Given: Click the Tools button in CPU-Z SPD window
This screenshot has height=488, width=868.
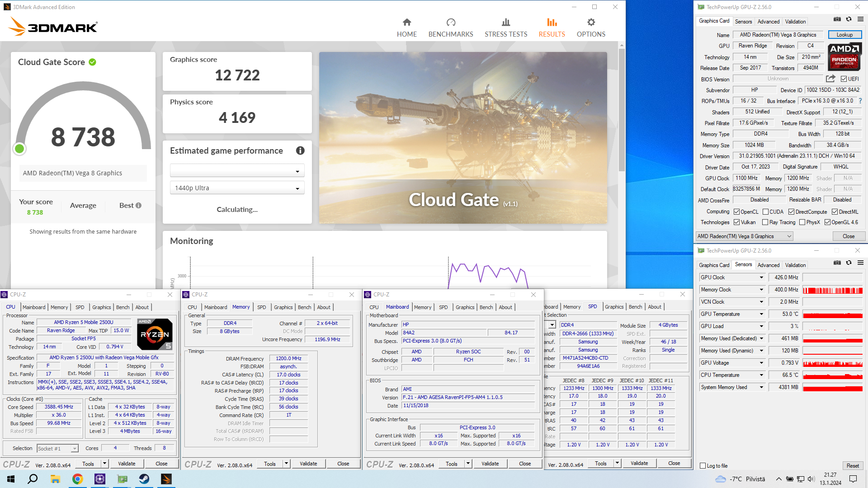Looking at the screenshot, I should [x=601, y=464].
